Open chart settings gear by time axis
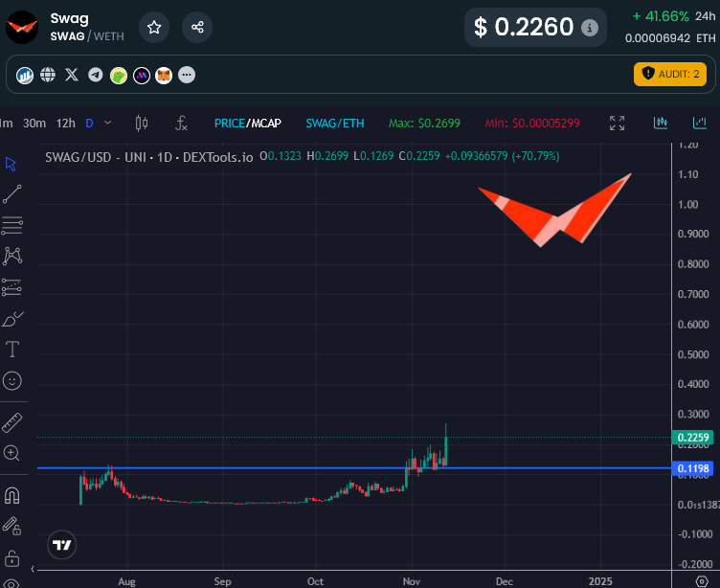720x588 pixels. point(702,581)
